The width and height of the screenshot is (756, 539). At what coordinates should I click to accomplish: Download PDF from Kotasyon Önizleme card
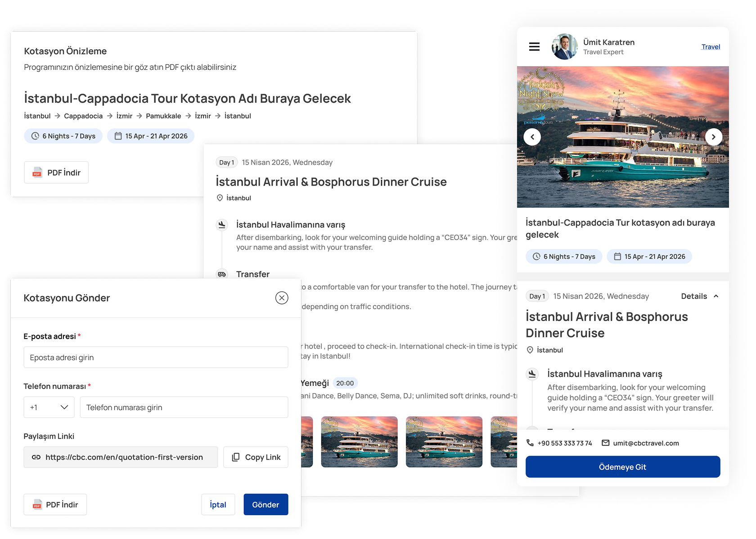coord(56,172)
